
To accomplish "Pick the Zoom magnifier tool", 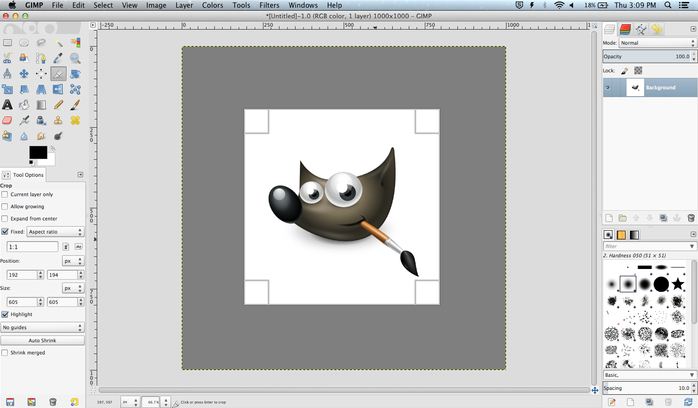I will tap(76, 58).
